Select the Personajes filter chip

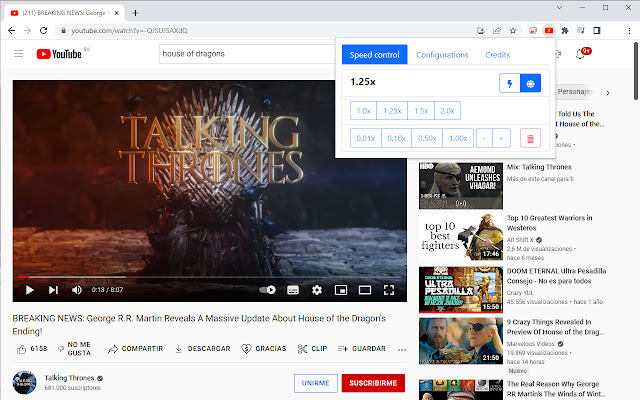574,92
